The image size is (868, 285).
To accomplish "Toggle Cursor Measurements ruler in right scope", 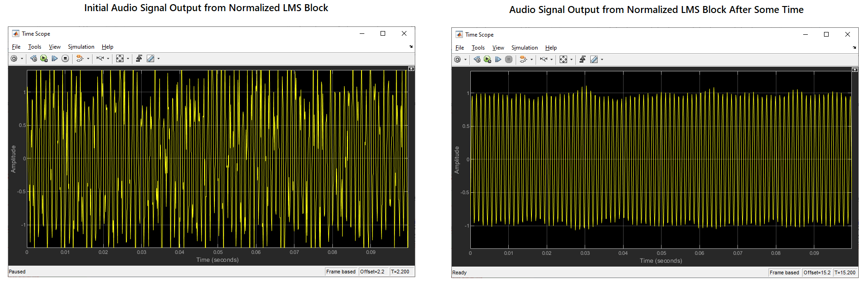I will click(x=594, y=59).
